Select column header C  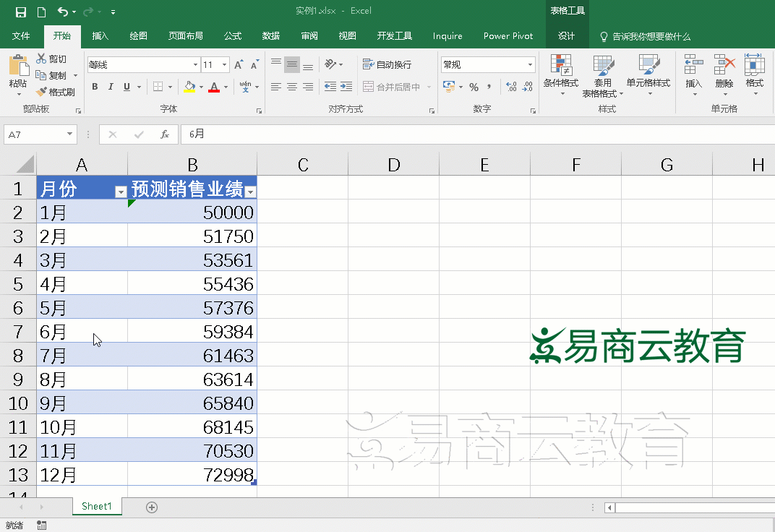302,165
